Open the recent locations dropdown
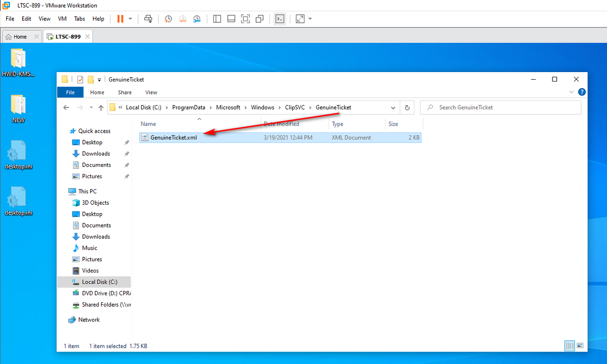The image size is (607, 364). [91, 108]
